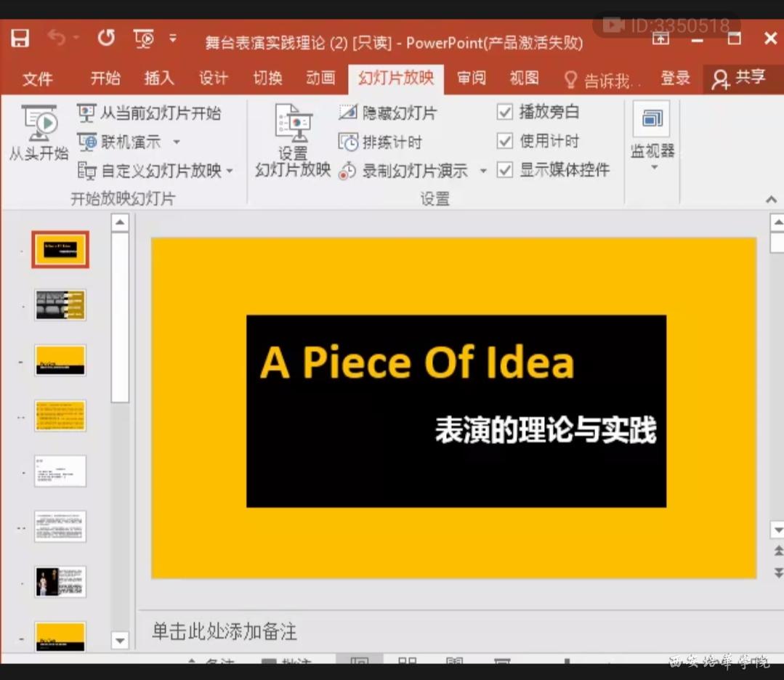Select the second slide thumbnail
This screenshot has height=680, width=784.
pyautogui.click(x=60, y=304)
